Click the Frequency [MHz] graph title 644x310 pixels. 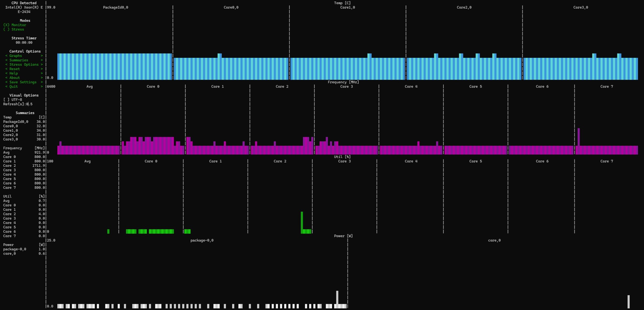[x=343, y=82]
